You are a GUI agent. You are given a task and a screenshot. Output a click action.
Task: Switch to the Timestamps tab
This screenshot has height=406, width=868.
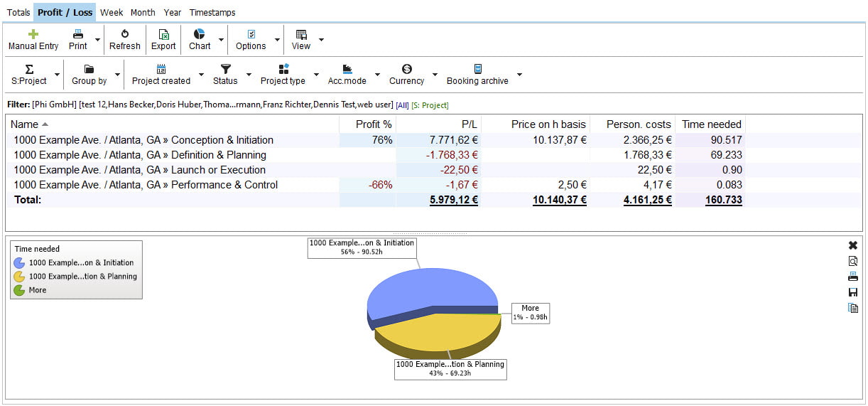click(x=212, y=12)
